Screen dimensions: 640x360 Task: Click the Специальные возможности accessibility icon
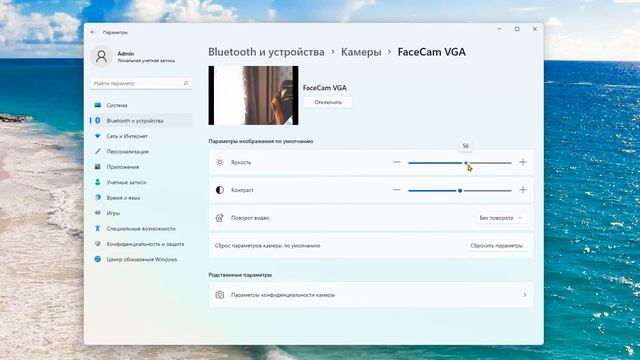point(98,228)
